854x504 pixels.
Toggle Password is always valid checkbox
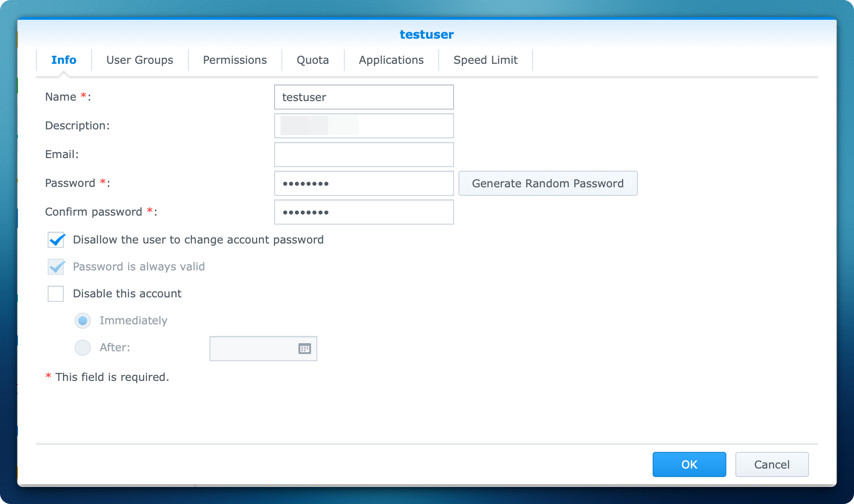[56, 267]
